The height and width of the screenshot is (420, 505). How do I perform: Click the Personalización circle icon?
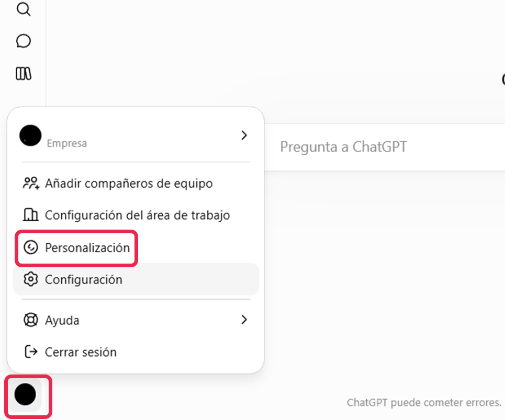click(31, 247)
